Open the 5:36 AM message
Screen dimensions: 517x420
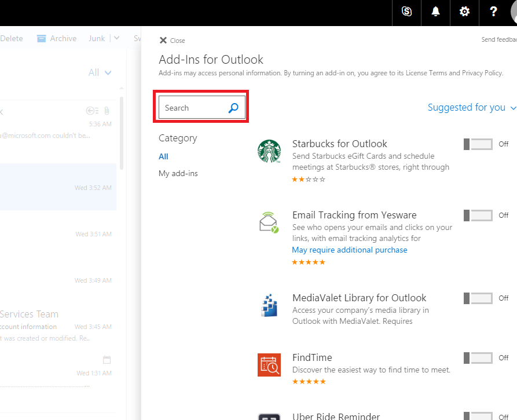click(58, 124)
